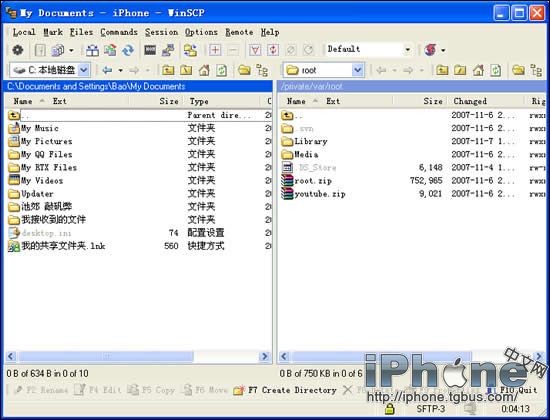Open the black Console window icon
The height and width of the screenshot is (420, 550).
(150, 50)
